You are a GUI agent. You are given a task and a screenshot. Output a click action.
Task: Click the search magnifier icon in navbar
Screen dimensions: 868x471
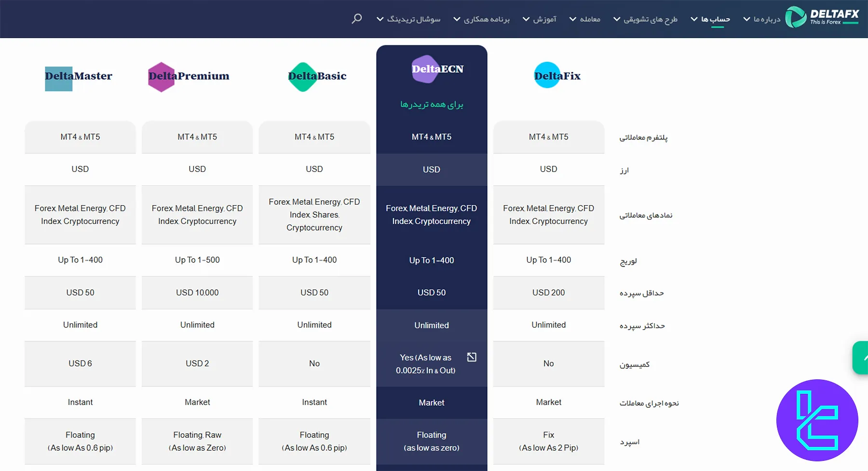click(x=356, y=19)
